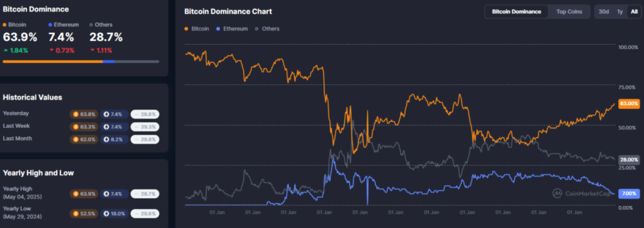Viewport: 644px width, 228px height.
Task: Select the 30d time range
Action: (x=603, y=12)
